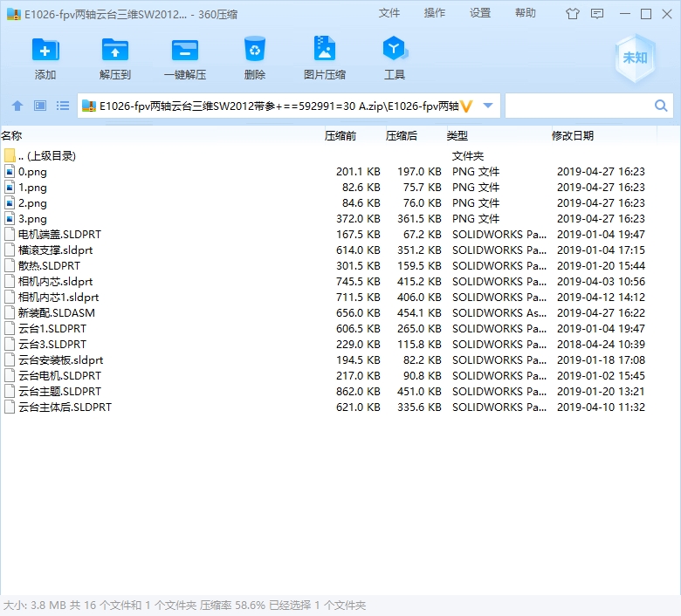Open the 工具 (Tools) icon
The width and height of the screenshot is (681, 616).
[395, 49]
